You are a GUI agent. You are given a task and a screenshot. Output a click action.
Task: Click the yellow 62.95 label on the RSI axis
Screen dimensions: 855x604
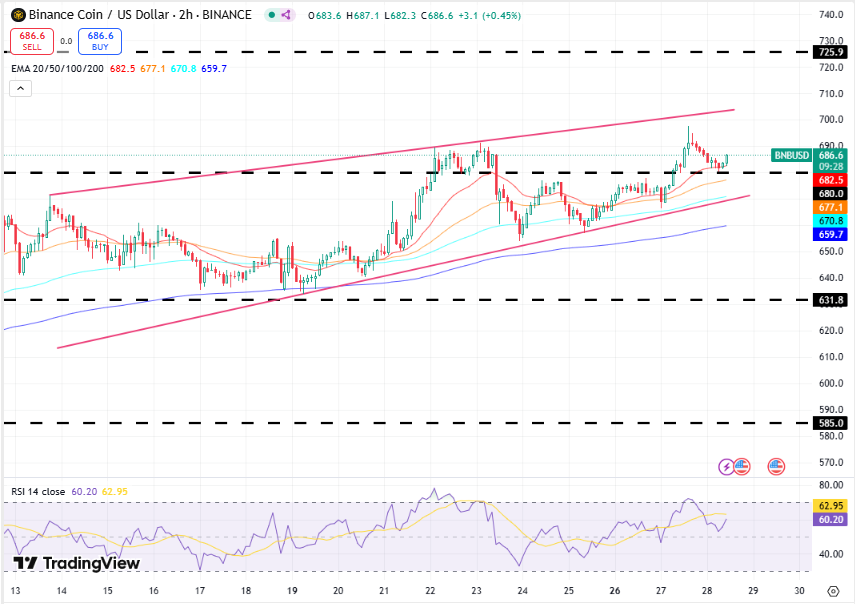coord(830,506)
